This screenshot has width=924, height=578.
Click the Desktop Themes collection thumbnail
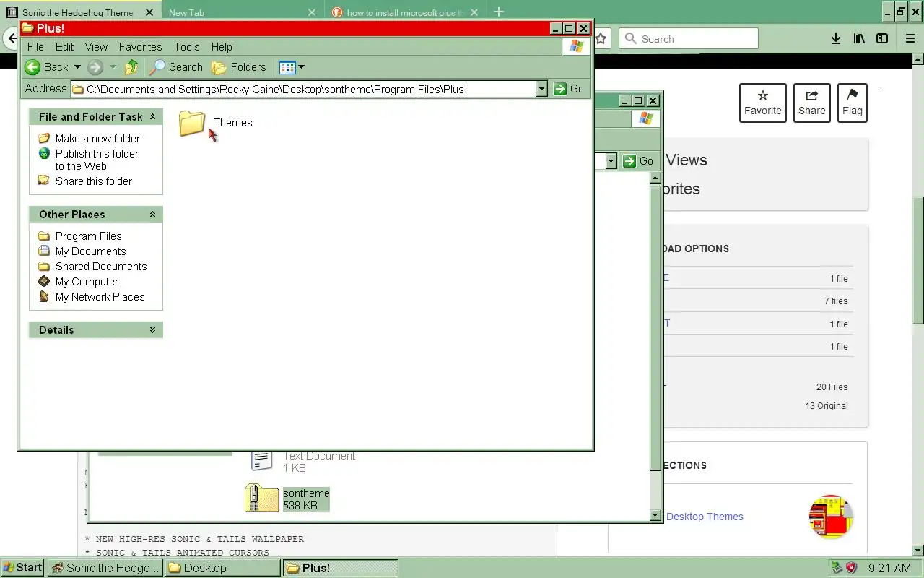pos(831,517)
